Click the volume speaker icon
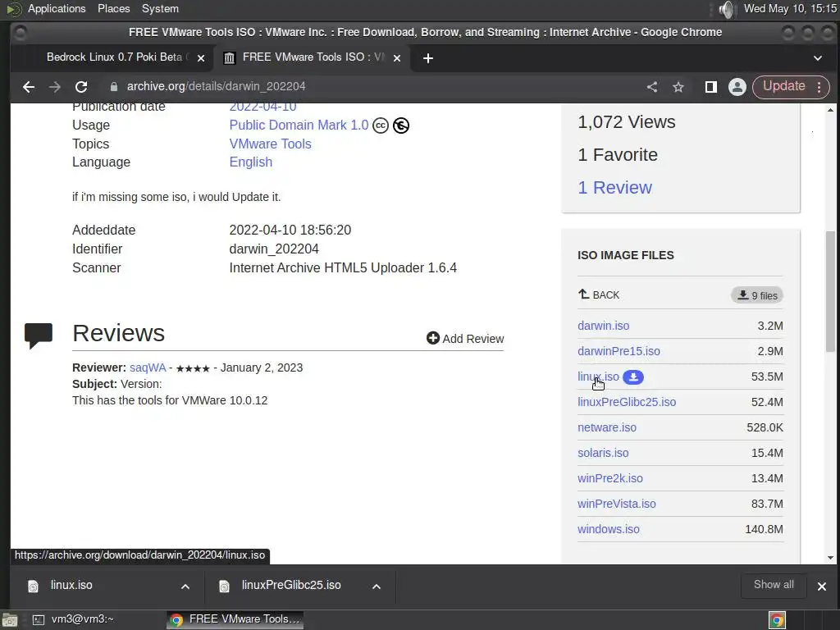The height and width of the screenshot is (630, 840). pos(727,9)
